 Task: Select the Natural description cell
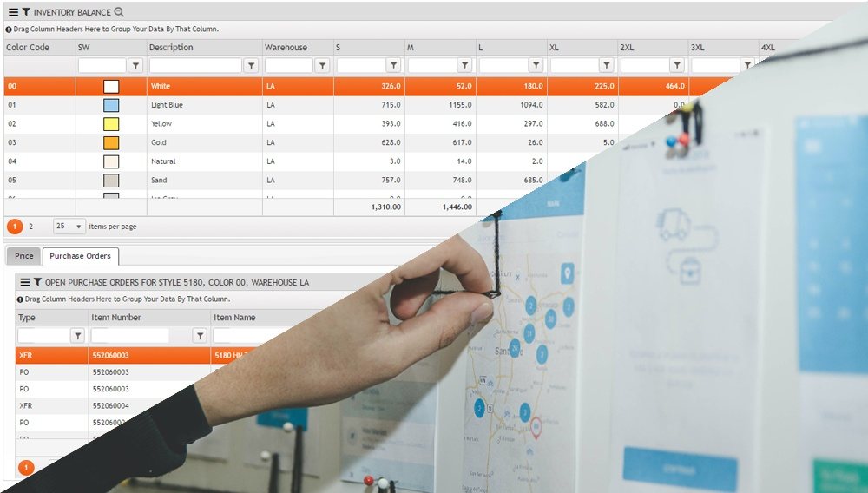tap(204, 161)
